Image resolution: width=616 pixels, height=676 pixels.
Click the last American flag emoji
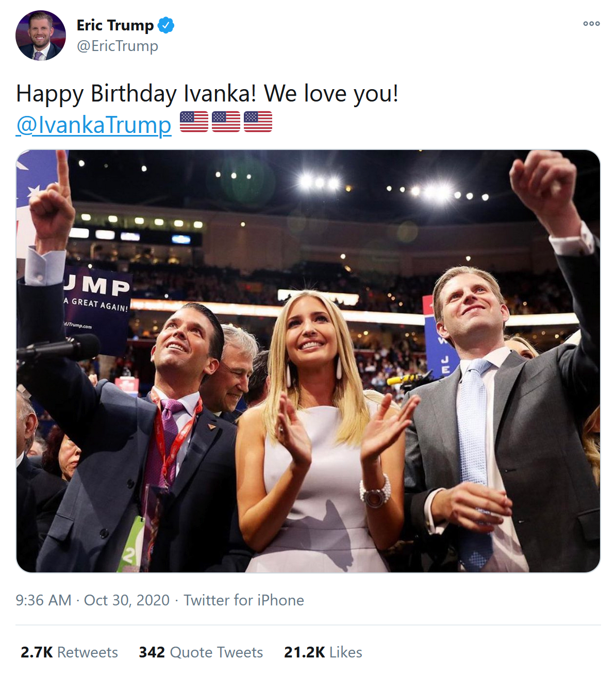[x=258, y=122]
